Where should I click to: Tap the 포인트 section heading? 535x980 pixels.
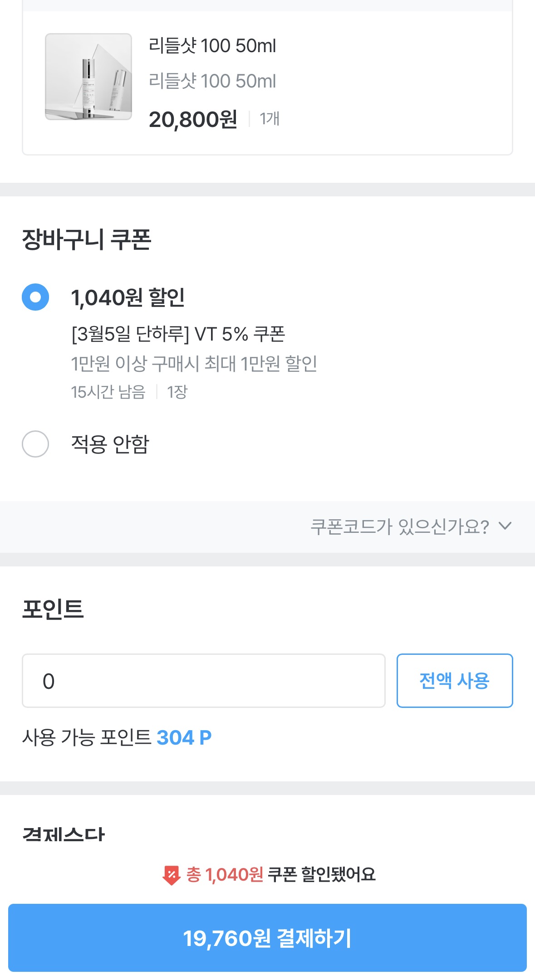53,609
